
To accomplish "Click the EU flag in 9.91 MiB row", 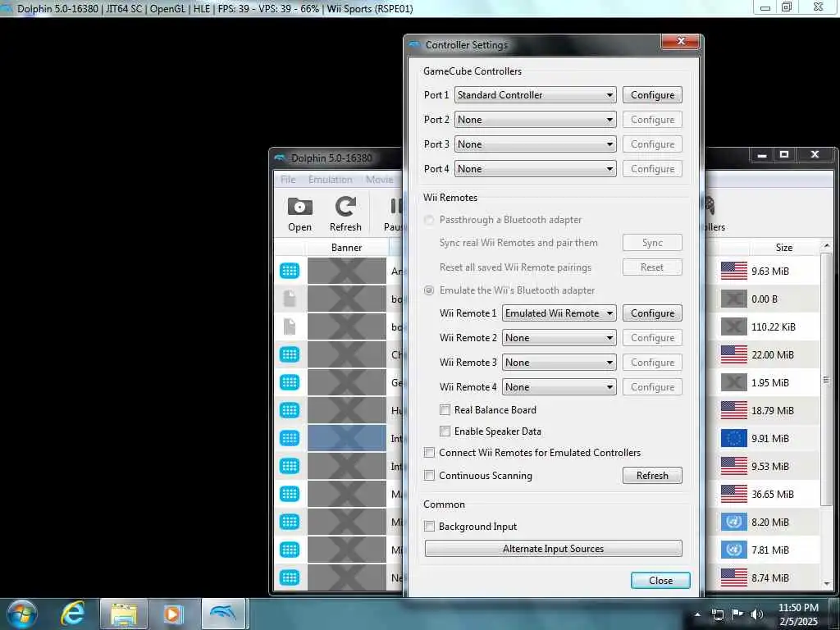I will pos(733,438).
